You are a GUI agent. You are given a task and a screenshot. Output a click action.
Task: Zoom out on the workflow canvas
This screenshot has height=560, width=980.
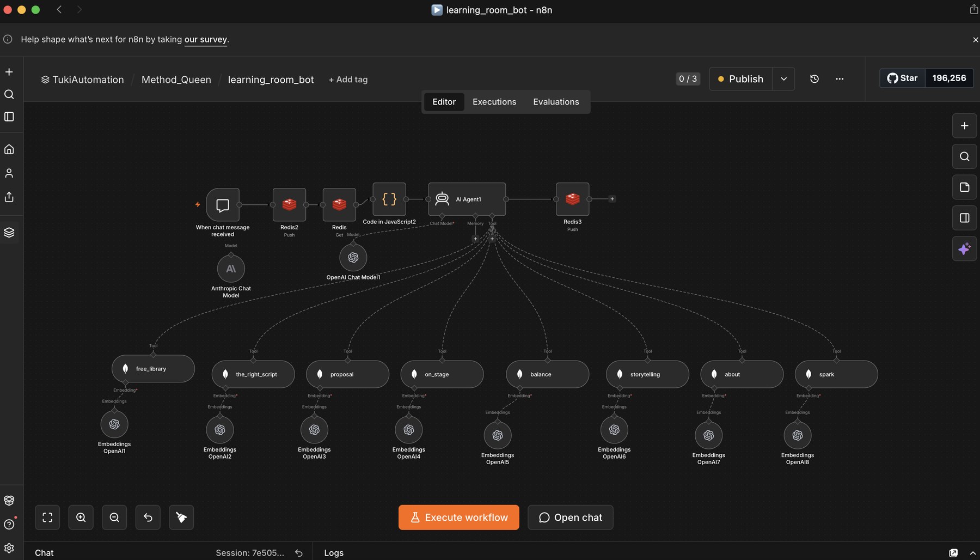(114, 518)
